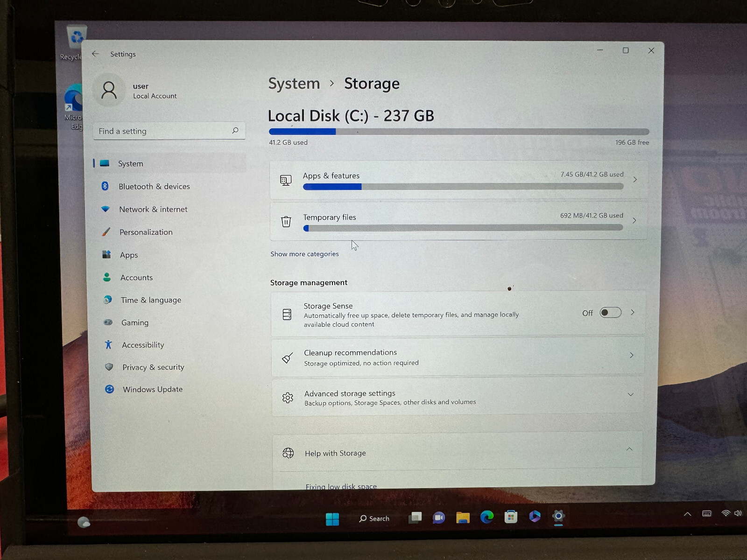
Task: Click the Storage management heading
Action: [309, 282]
